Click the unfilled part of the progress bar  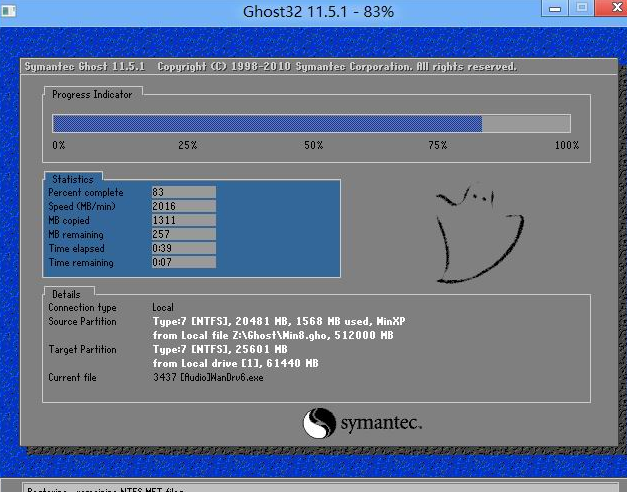pyautogui.click(x=525, y=123)
